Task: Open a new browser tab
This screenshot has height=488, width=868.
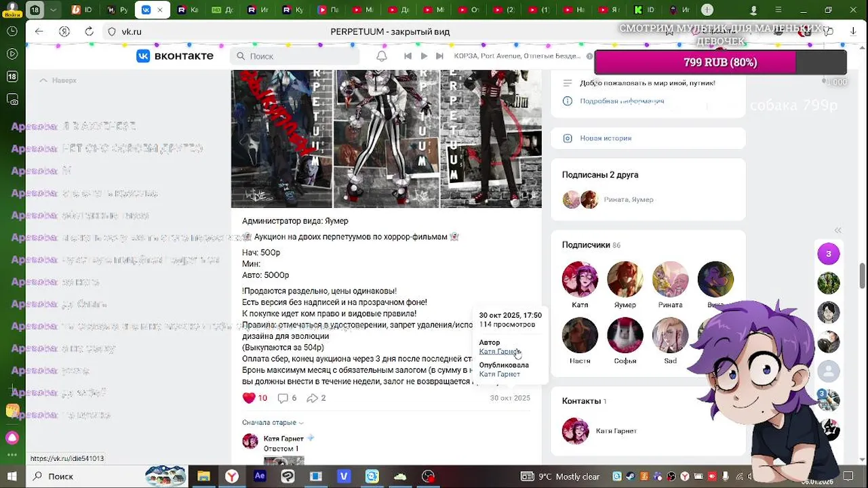Action: click(707, 10)
